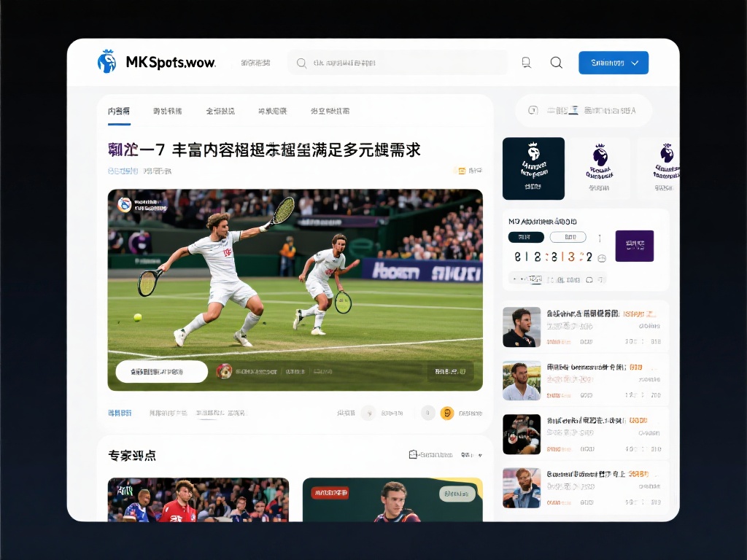Toggle the dark filled pill in match widget
The height and width of the screenshot is (560, 747).
coord(525,237)
